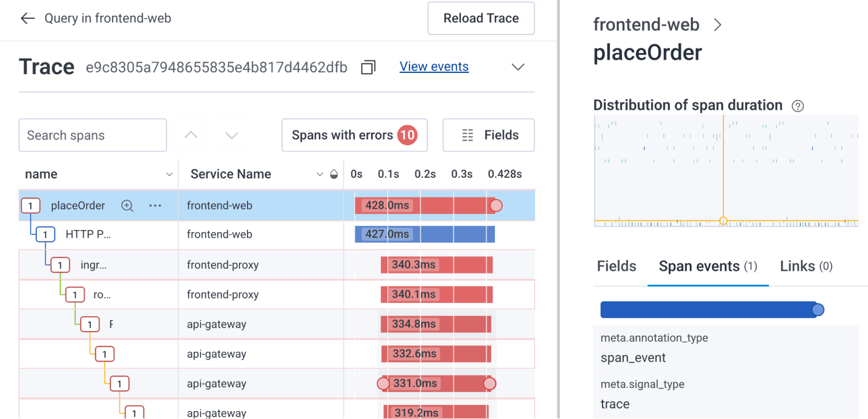This screenshot has width=868, height=419.
Task: Copy the trace ID with the copy icon
Action: coord(368,67)
